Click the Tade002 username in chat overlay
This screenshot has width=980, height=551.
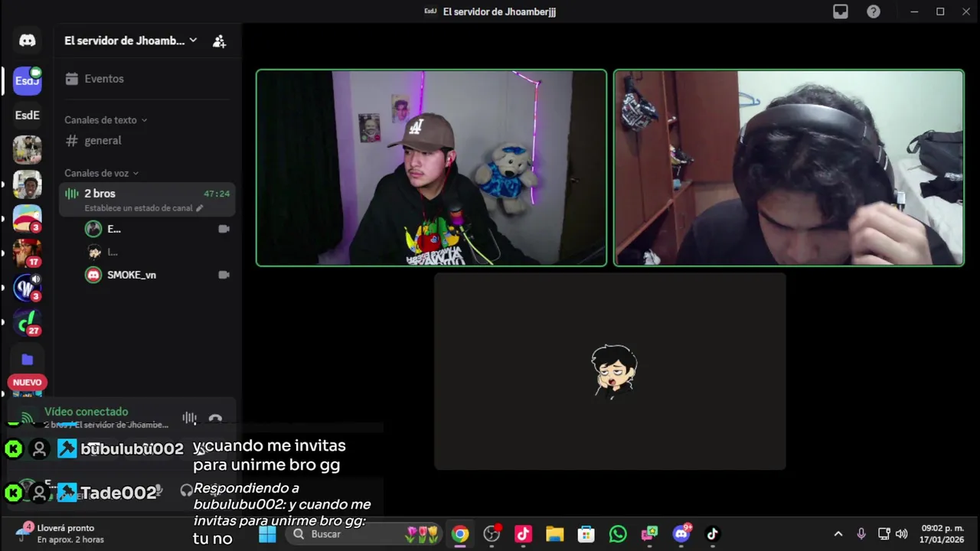click(x=119, y=493)
